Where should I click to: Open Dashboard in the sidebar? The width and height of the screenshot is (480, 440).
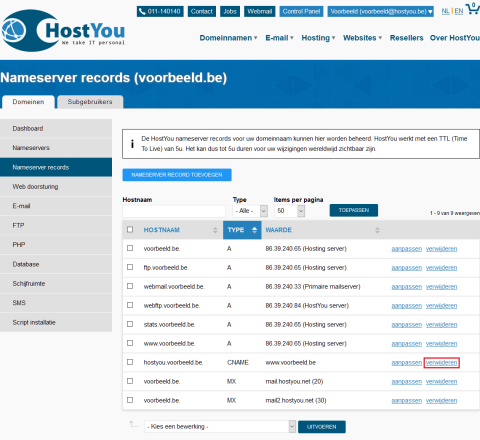[56, 128]
